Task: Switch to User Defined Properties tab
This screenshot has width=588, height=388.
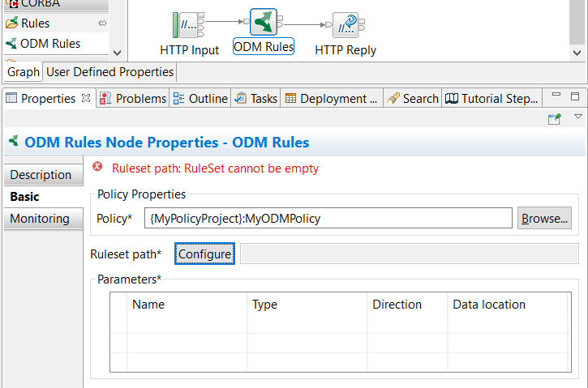Action: 109,71
